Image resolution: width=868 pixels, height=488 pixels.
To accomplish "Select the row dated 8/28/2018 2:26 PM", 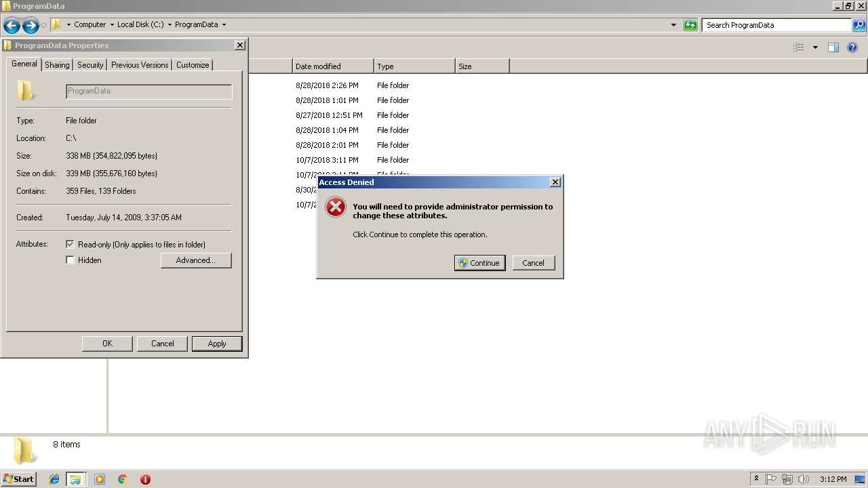I will (353, 85).
